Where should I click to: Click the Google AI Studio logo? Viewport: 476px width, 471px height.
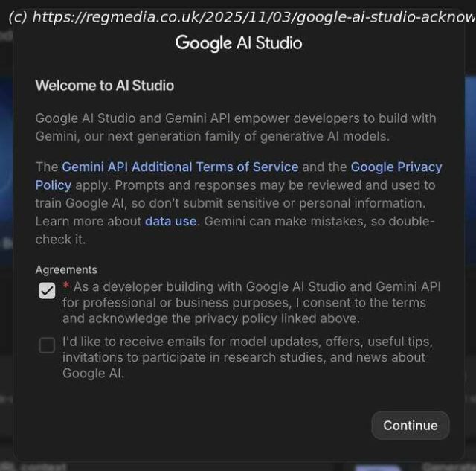[x=238, y=43]
